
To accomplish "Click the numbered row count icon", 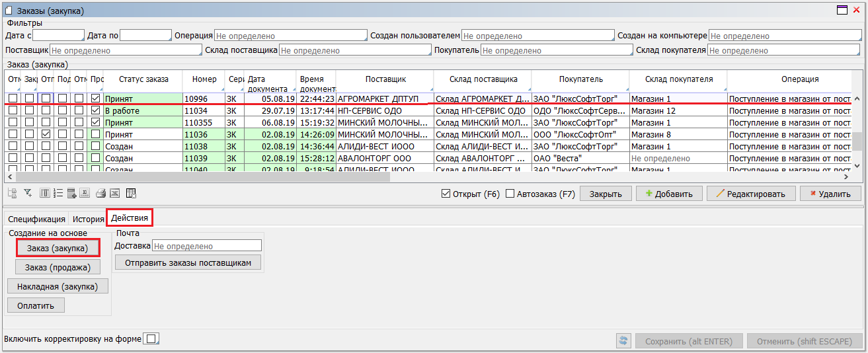I will pos(58,193).
